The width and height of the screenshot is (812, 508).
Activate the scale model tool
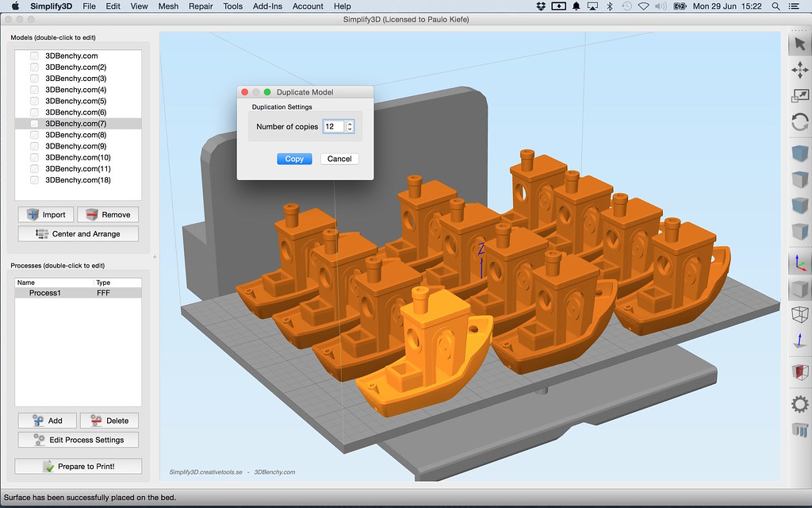tap(799, 96)
